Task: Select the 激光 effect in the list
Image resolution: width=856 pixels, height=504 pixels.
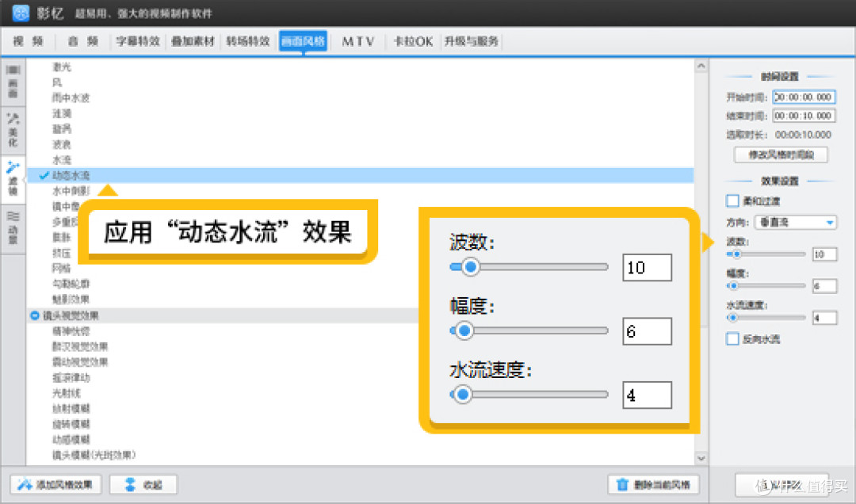Action: [x=62, y=67]
